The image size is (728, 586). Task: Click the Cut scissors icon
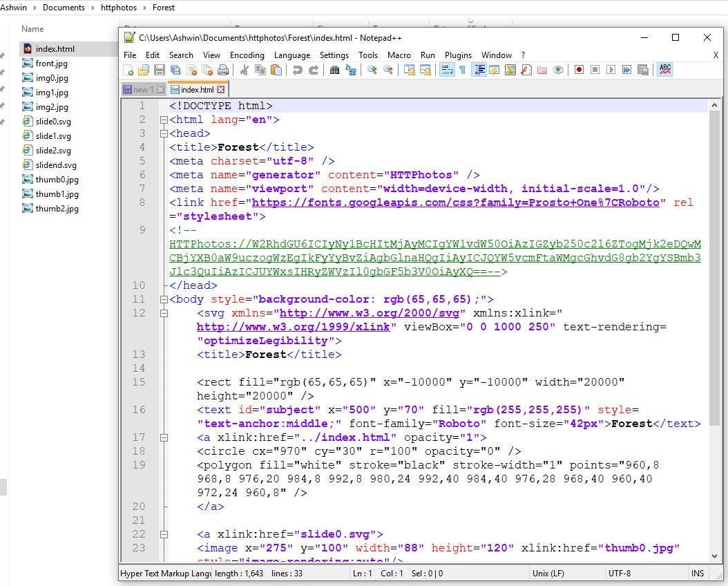pos(245,70)
